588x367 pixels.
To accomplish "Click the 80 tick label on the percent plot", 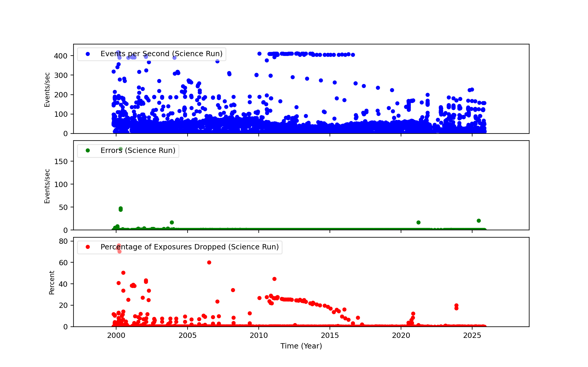I will click(63, 241).
